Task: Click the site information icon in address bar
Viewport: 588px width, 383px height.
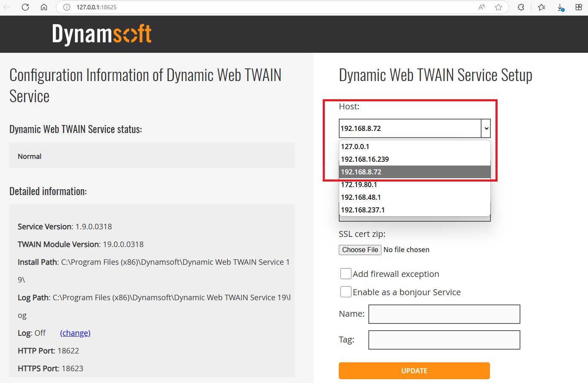Action: [x=67, y=7]
